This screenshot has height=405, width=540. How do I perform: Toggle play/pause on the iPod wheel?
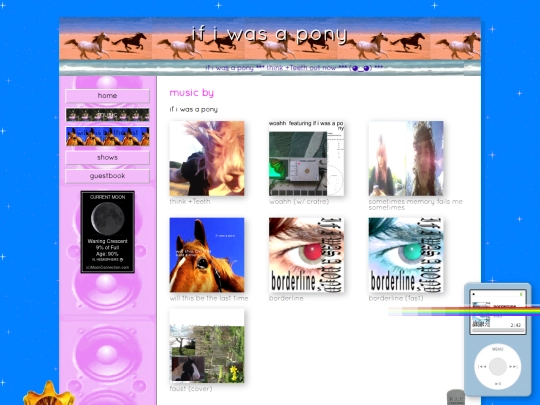498,383
